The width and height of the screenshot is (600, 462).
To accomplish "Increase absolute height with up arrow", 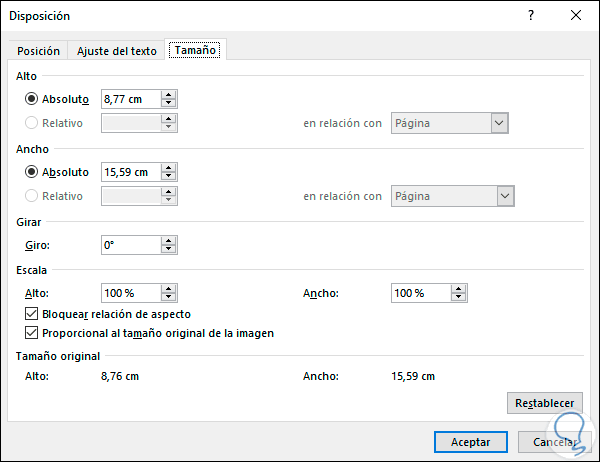I will pyautogui.click(x=168, y=95).
